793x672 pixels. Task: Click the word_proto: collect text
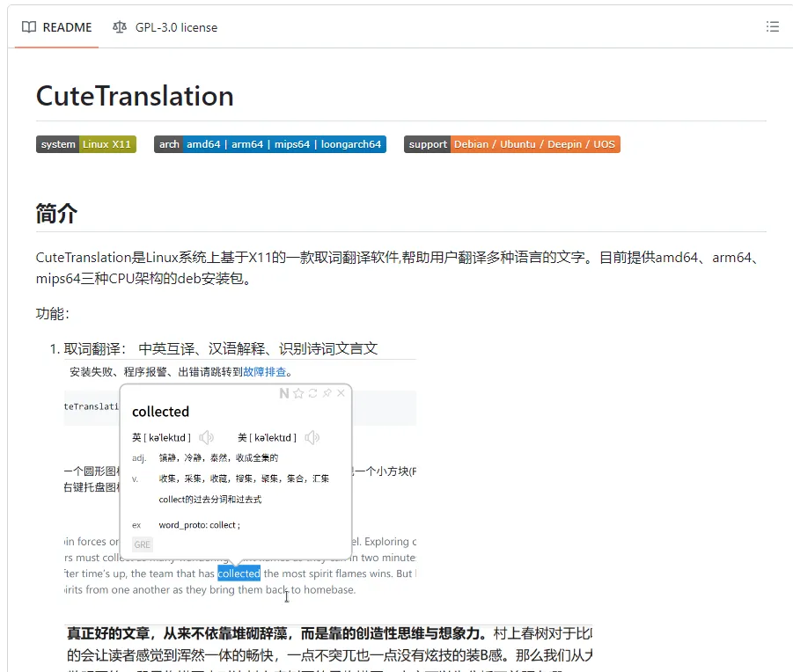(199, 525)
